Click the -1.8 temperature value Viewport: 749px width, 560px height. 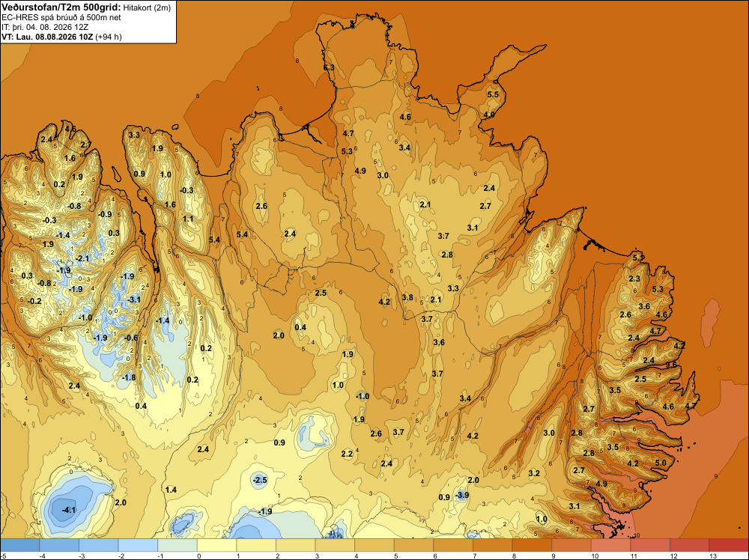pos(129,377)
